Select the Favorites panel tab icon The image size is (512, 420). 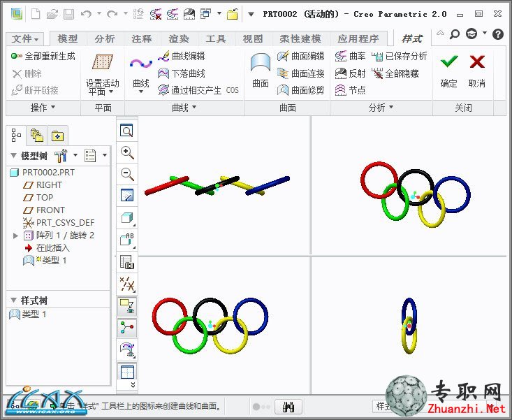click(57, 136)
